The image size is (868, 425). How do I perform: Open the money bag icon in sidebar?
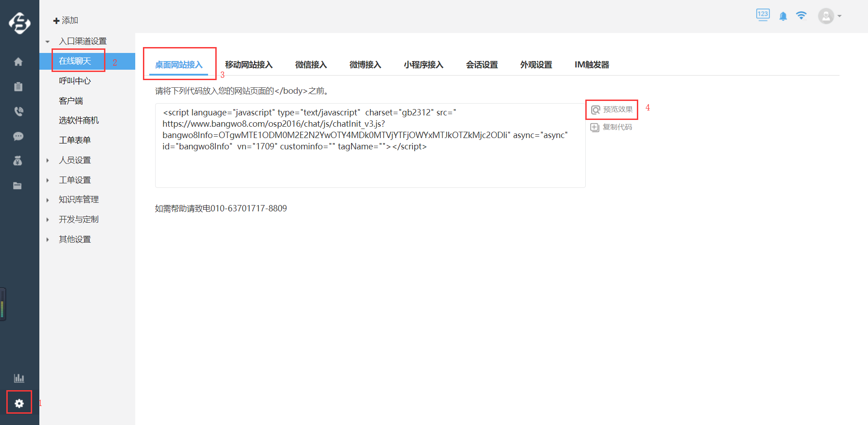pos(18,161)
